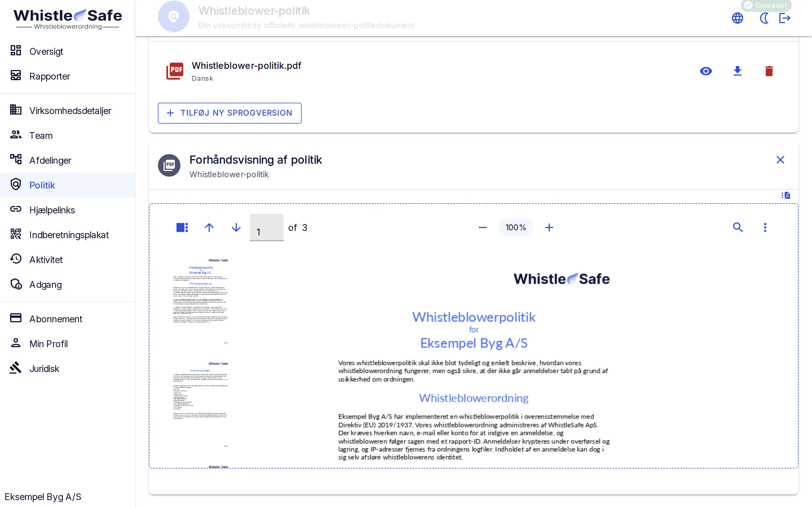Screen dimensions: 812x508
Task: Click the PDF viewer switch icon above preview
Action: (x=786, y=195)
